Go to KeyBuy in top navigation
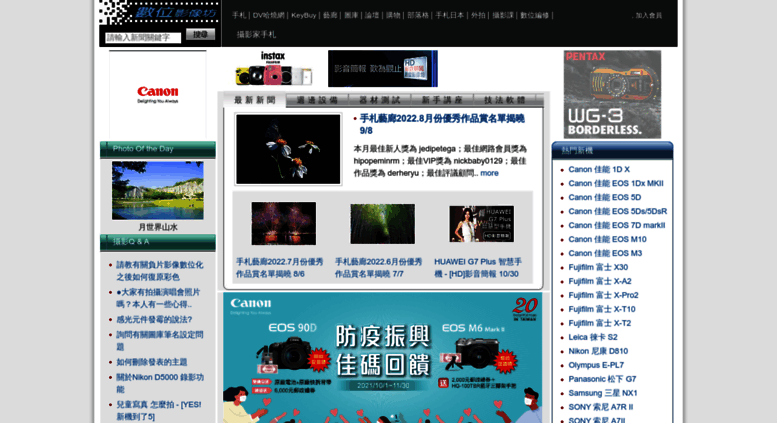This screenshot has height=423, width=777. (303, 15)
